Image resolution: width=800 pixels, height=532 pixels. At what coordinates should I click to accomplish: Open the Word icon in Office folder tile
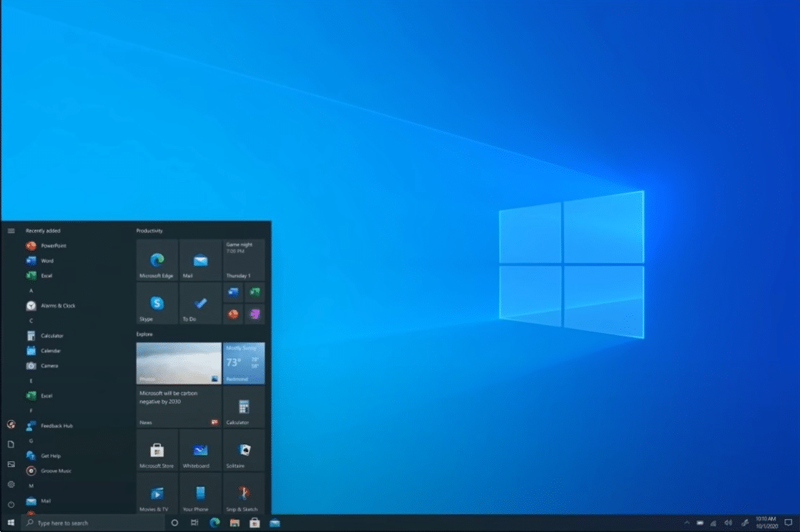pos(233,293)
